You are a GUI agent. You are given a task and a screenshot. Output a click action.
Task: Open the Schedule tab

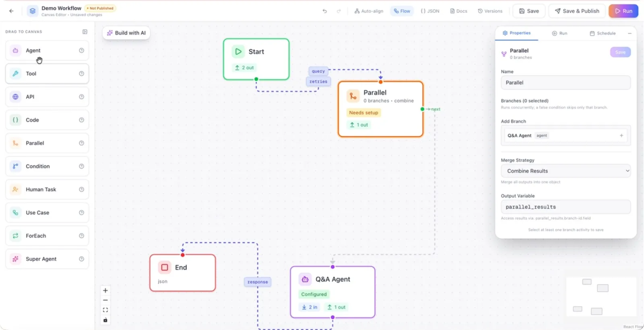click(x=603, y=33)
